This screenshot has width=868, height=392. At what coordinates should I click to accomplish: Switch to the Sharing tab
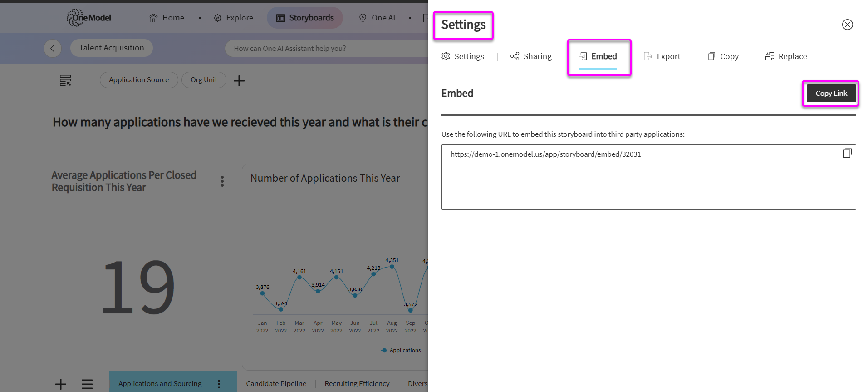pos(531,56)
